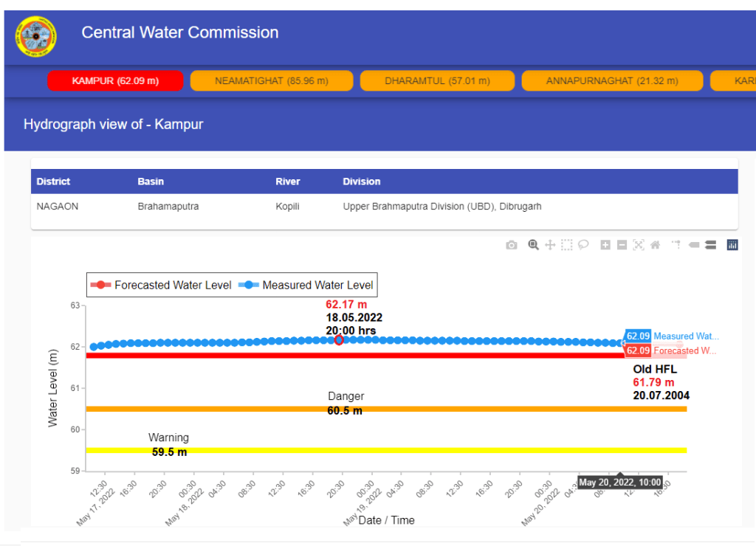Screen dimensions: 756x560
Task: Open the ANNAPURNAGHAT (21.32 m) station
Action: click(612, 81)
